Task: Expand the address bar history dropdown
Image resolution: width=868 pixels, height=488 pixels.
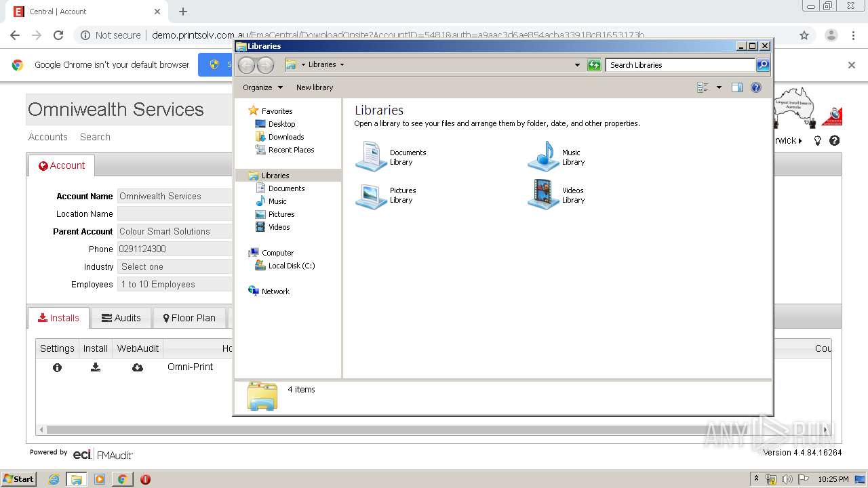Action: coord(577,65)
